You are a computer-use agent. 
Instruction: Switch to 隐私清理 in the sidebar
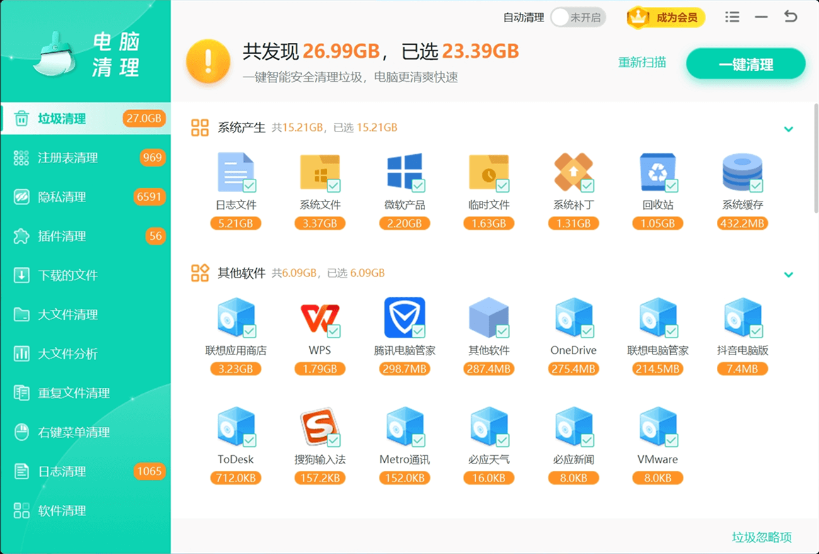86,197
